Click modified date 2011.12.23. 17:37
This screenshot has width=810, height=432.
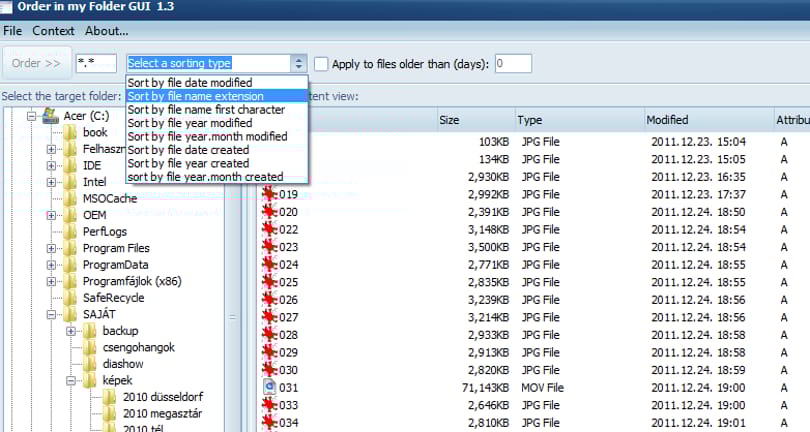pos(698,194)
